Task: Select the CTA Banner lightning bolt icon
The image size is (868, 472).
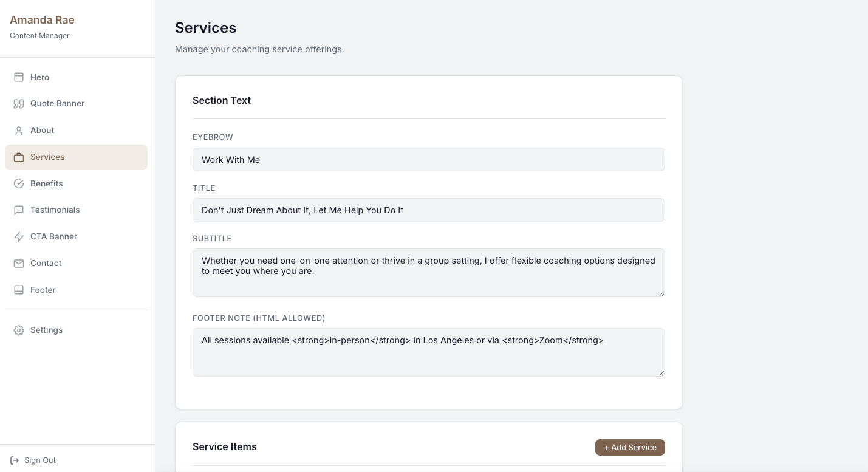Action: (x=19, y=236)
